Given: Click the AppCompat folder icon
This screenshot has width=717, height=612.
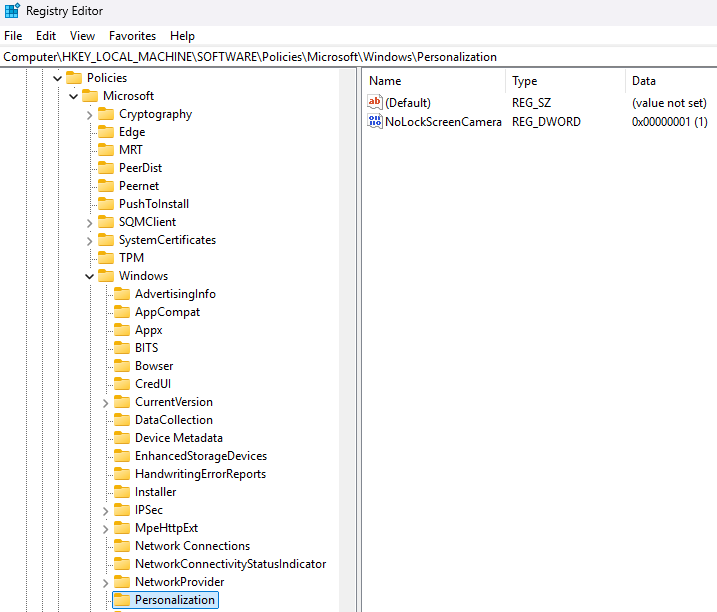Looking at the screenshot, I should click(x=122, y=311).
